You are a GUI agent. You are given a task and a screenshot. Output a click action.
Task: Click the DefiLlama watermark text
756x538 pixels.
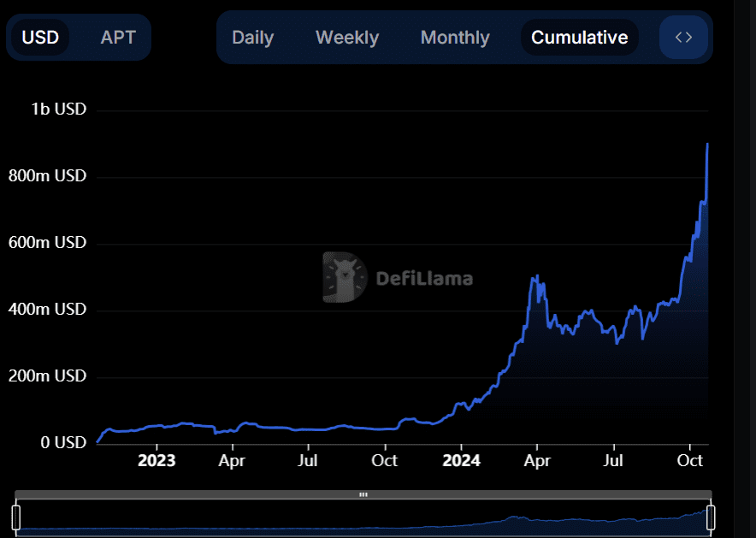[x=424, y=278]
